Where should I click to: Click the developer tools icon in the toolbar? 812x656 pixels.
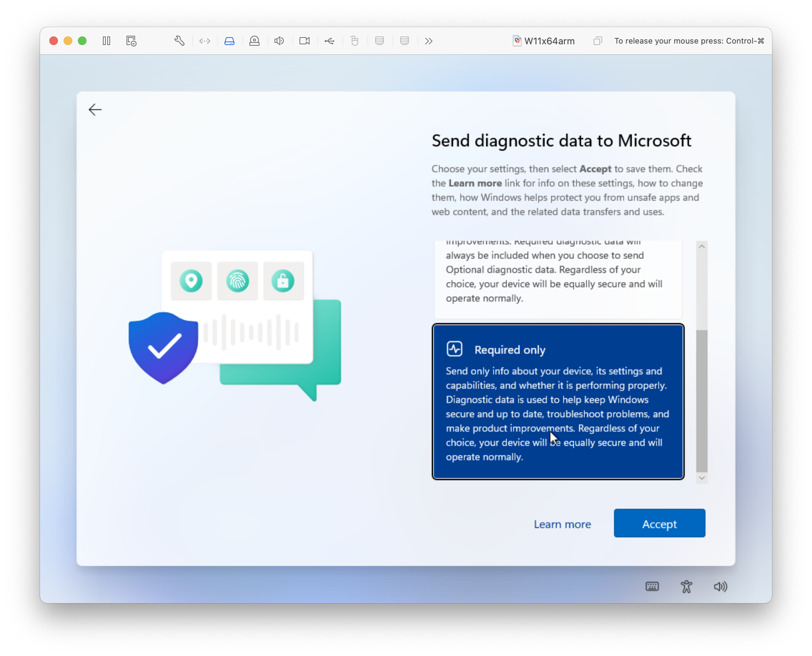[x=204, y=41]
